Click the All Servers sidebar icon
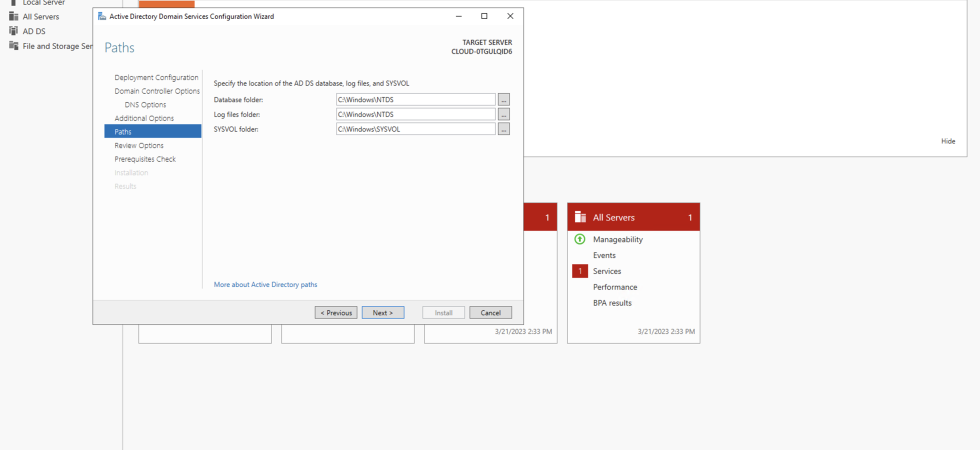980x450 pixels. (14, 17)
